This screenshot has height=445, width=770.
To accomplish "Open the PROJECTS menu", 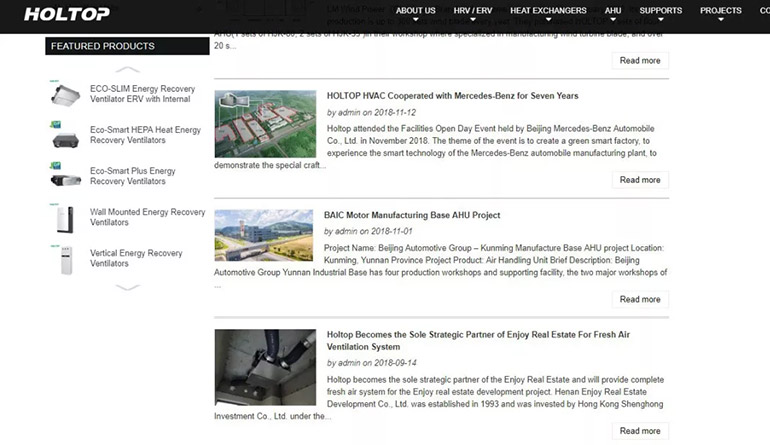I will (720, 10).
